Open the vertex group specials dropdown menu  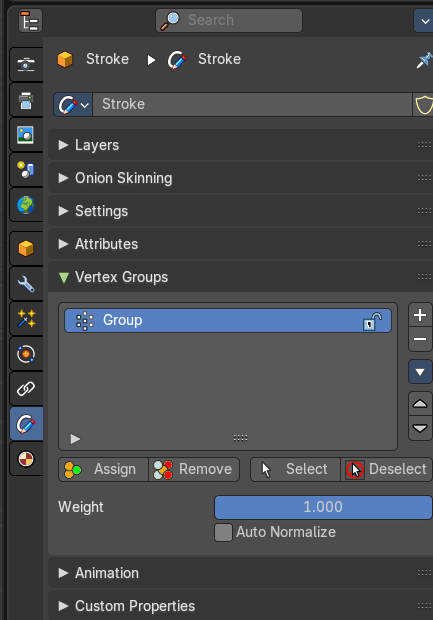tap(420, 372)
